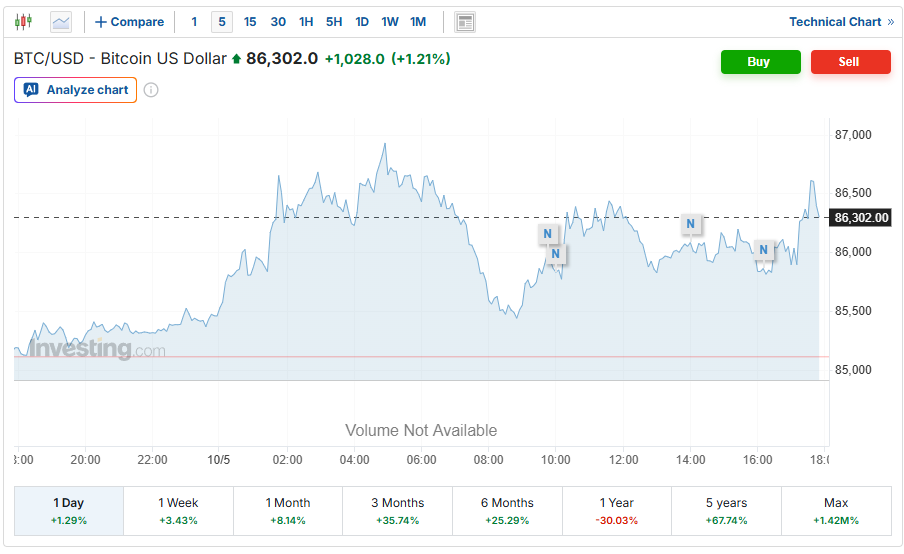Screen dimensions: 904x554
Task: Select the 1 minute interval
Action: coord(194,22)
